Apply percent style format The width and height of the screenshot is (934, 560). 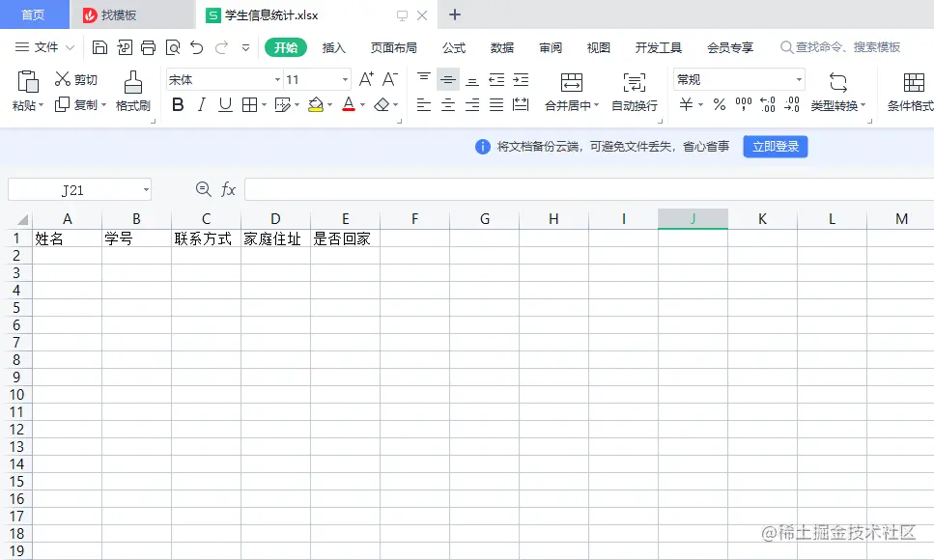(x=720, y=105)
